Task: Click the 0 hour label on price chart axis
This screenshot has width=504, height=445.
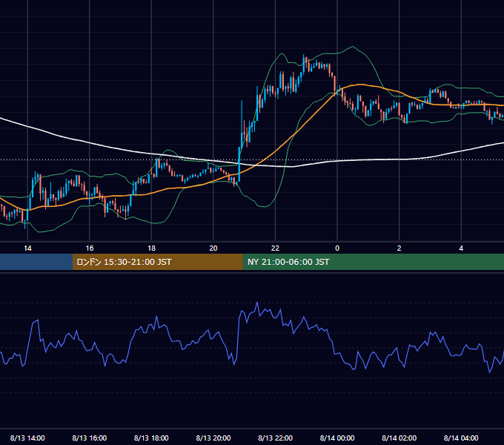Action: [x=337, y=248]
